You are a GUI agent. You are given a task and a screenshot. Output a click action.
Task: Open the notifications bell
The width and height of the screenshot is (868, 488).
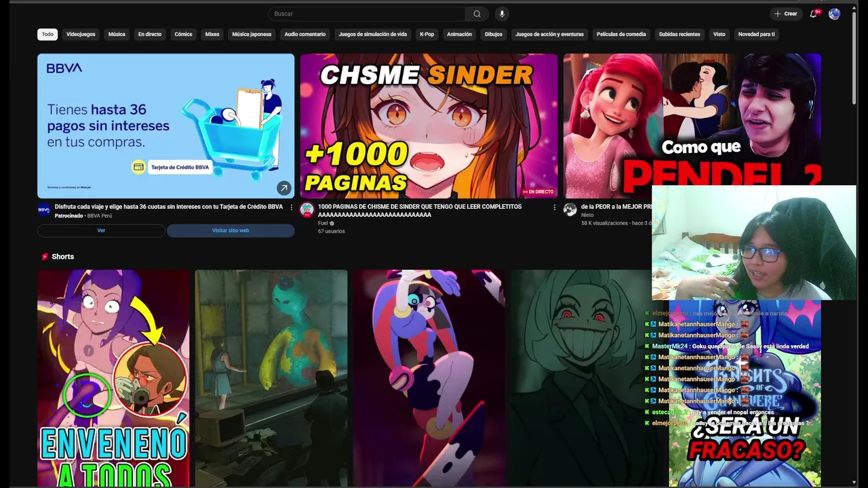[x=814, y=14]
